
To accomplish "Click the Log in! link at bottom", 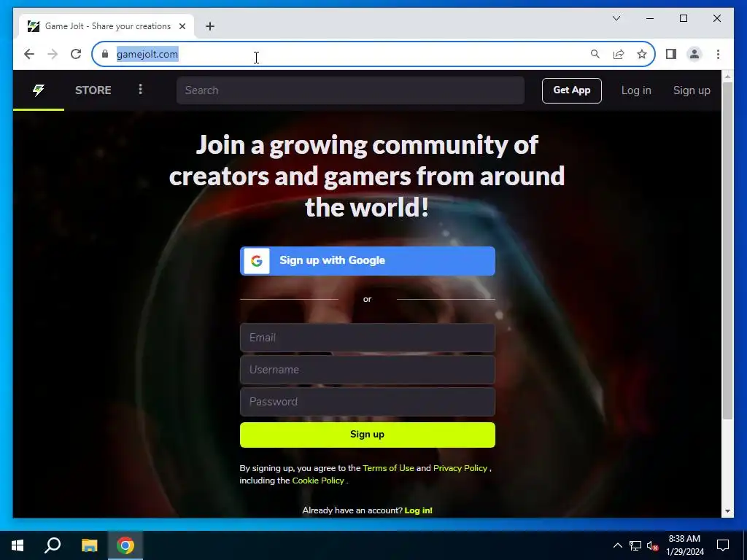I will 418,510.
